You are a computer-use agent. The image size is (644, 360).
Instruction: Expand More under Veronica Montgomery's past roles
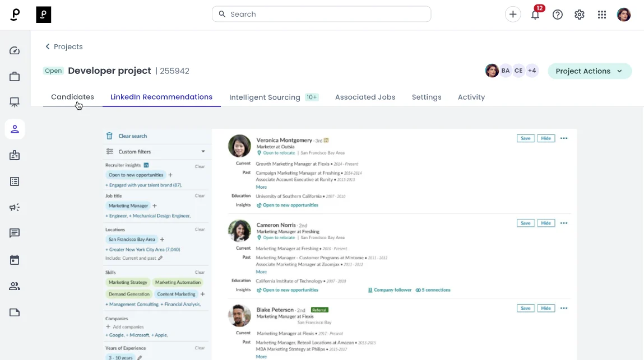[261, 187]
